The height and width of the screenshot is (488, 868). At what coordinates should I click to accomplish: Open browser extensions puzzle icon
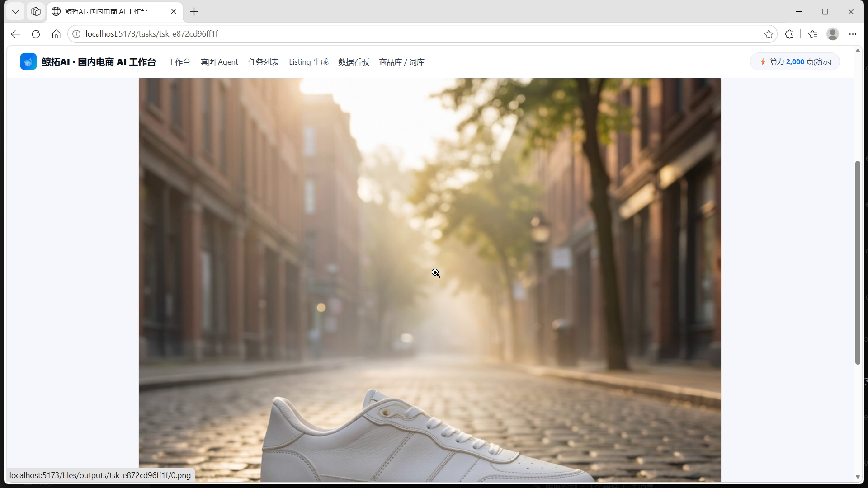point(789,34)
